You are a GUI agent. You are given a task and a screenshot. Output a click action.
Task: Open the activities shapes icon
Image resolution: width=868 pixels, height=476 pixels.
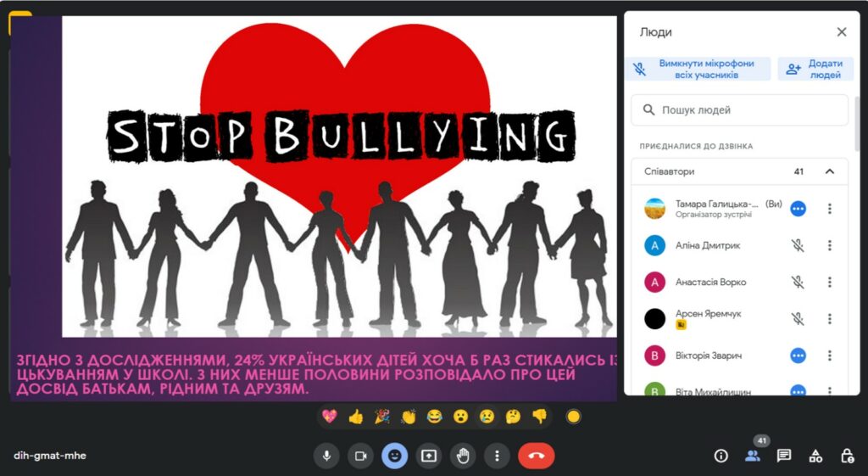[815, 456]
